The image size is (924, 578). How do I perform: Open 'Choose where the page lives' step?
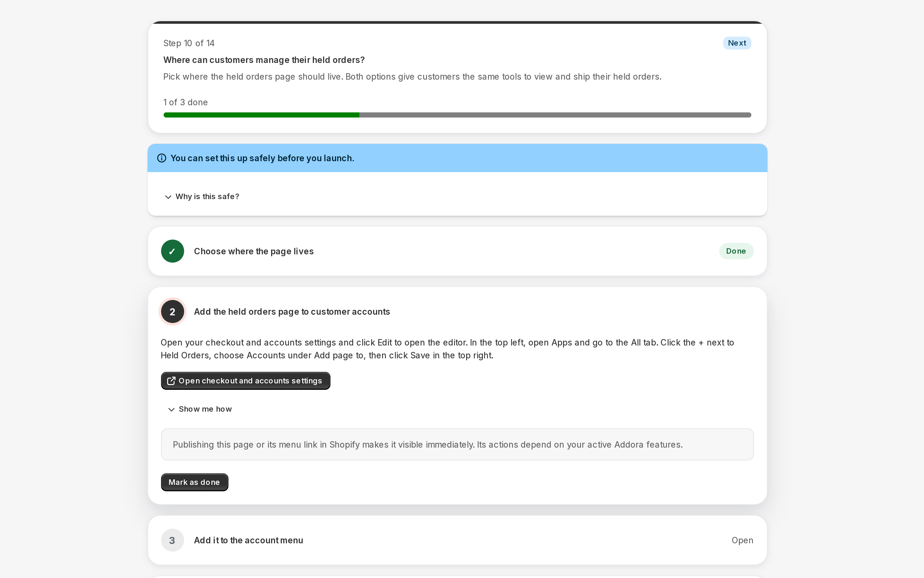tap(457, 251)
